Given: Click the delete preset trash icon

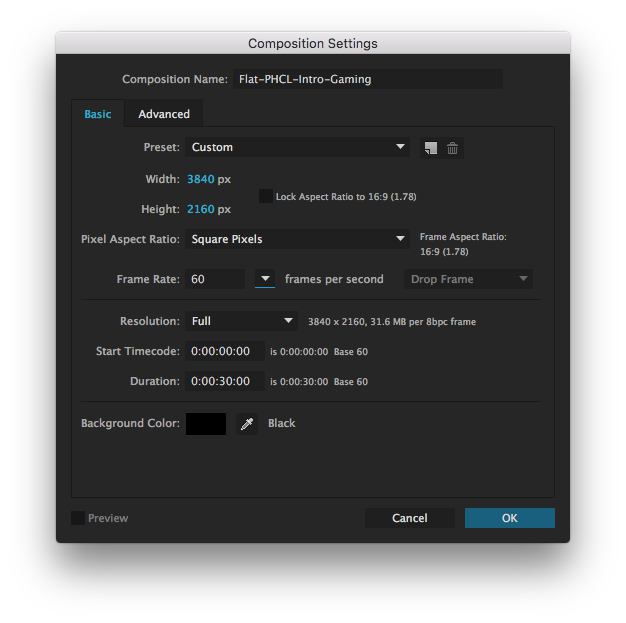Looking at the screenshot, I should coord(452,148).
